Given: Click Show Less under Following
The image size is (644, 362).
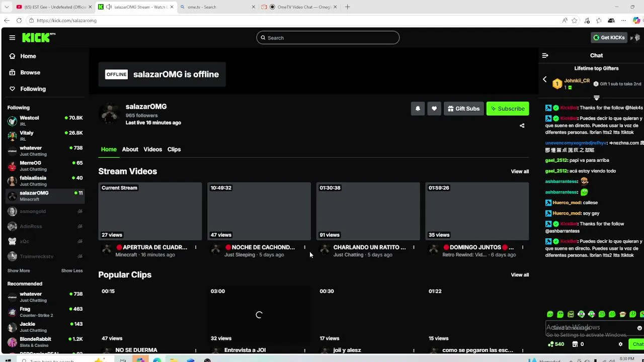Looking at the screenshot, I should click(x=72, y=270).
